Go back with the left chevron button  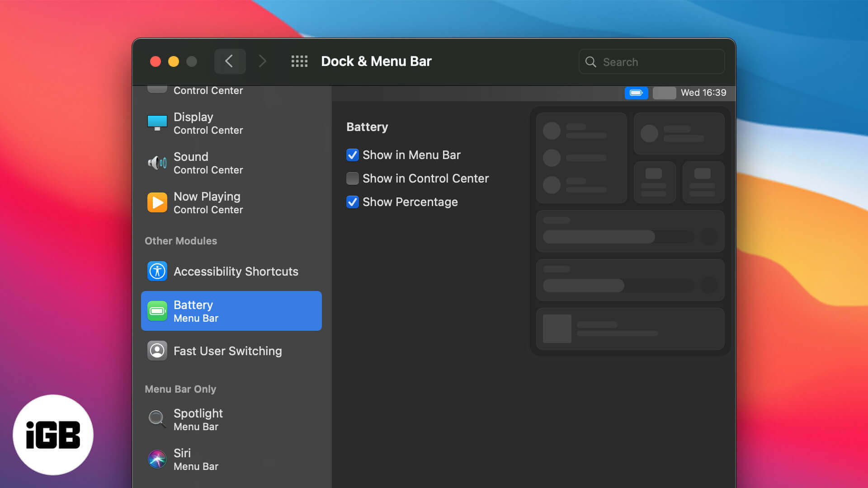[230, 61]
